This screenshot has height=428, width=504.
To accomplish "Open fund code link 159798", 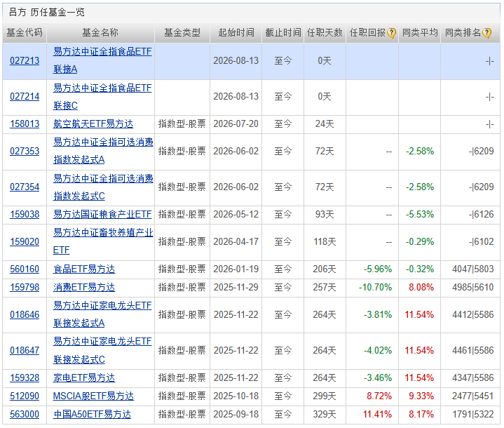I will pyautogui.click(x=25, y=288).
